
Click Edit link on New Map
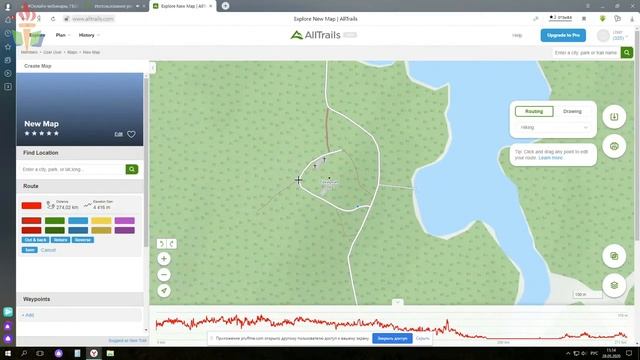tap(118, 134)
